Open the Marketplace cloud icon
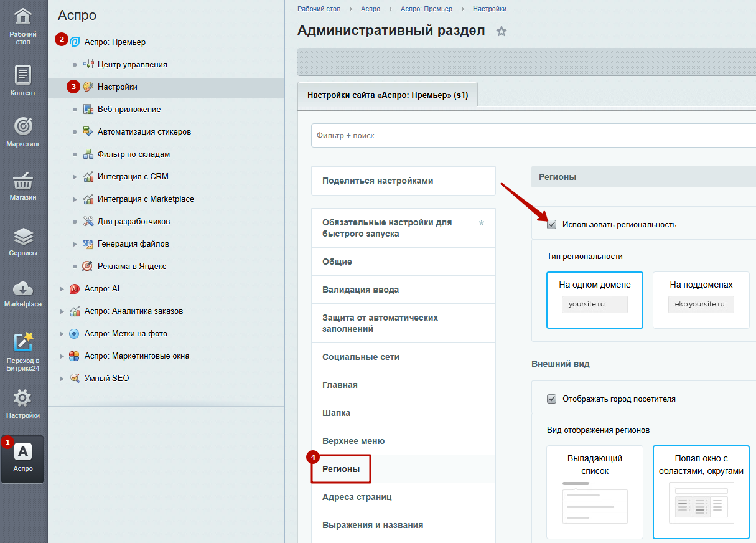 (x=23, y=288)
